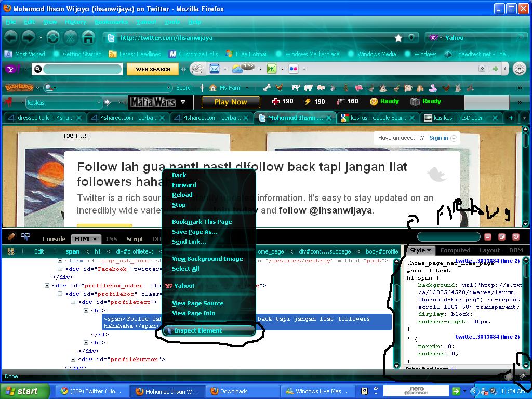This screenshot has height=399, width=532.
Task: Click the energy lightning 190 indicator
Action: (x=315, y=101)
